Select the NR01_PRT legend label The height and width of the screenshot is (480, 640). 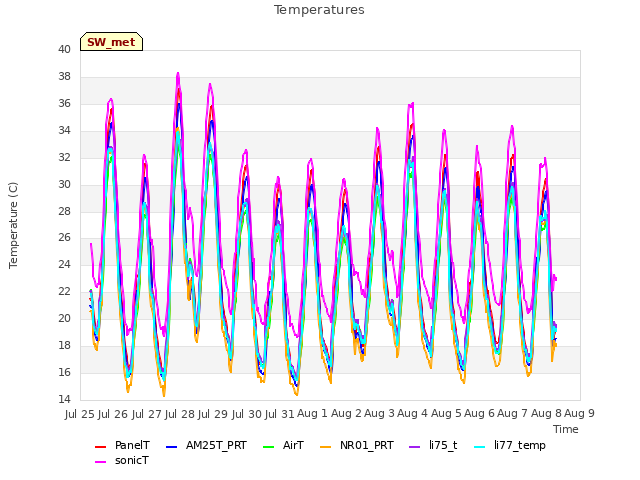coord(367,445)
